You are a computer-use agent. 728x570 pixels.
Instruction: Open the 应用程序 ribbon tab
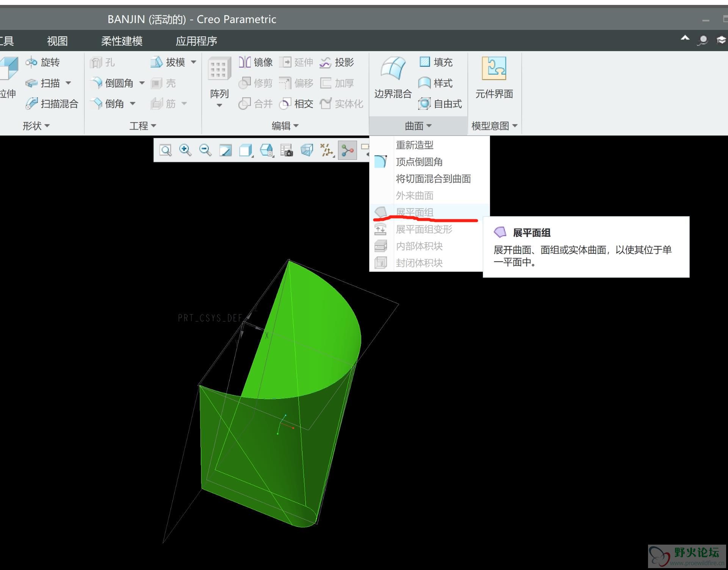[x=196, y=41]
